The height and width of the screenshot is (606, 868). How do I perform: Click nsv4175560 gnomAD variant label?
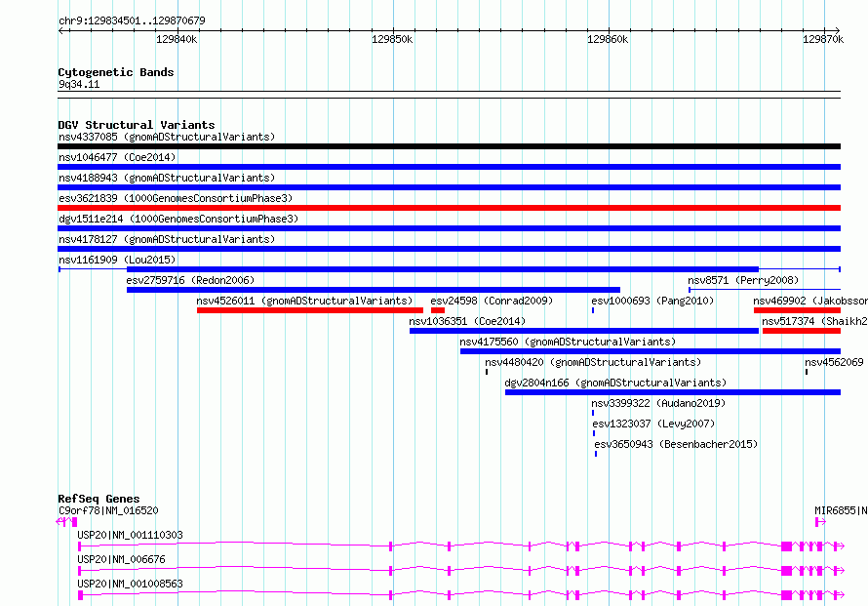click(x=568, y=342)
